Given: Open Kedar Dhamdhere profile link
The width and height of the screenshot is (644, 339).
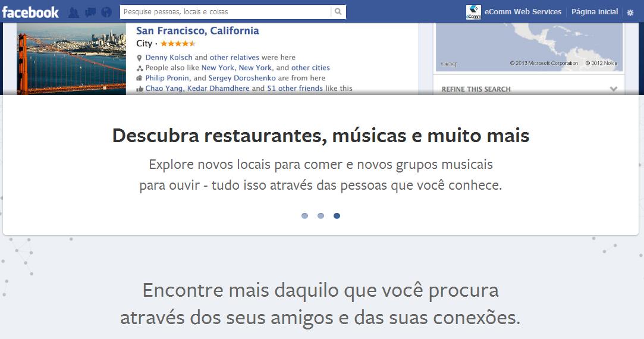Looking at the screenshot, I should point(218,89).
